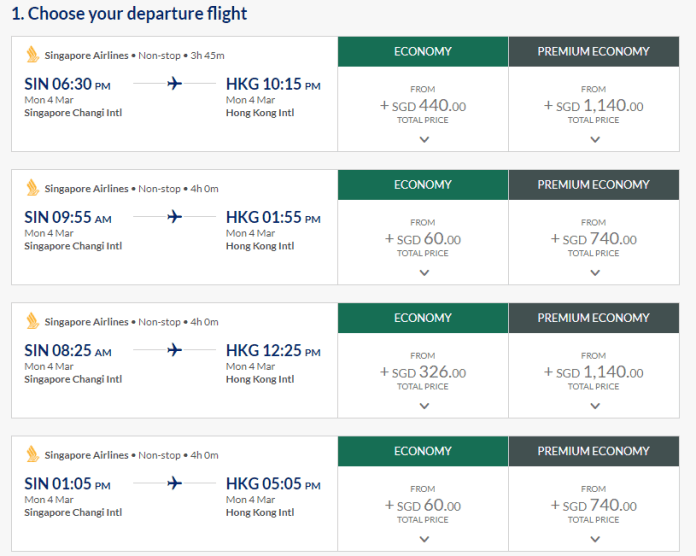
Task: Click Singapore Airlines logo on 01:05 PM flight
Action: [x=33, y=454]
